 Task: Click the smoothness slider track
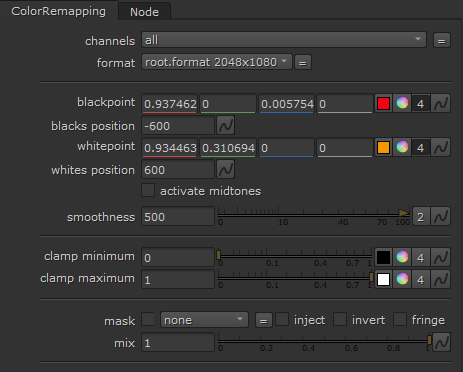(313, 215)
